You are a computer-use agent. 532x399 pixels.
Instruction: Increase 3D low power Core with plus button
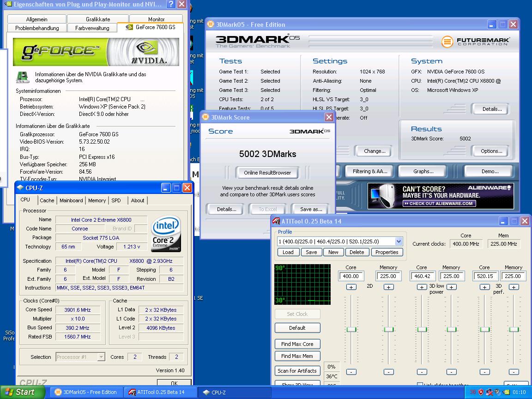coord(422,287)
